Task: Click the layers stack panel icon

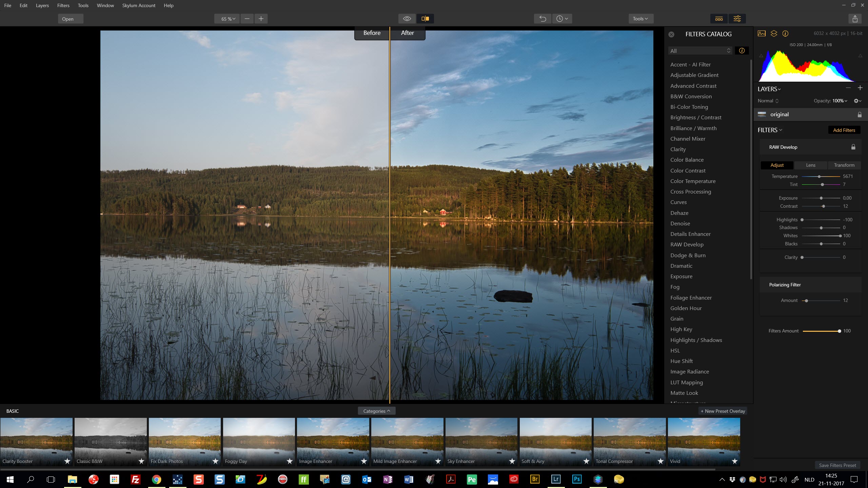Action: pos(774,33)
